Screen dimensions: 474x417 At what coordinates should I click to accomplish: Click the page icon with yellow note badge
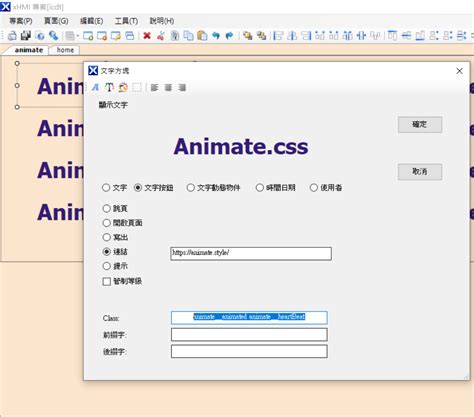click(116, 35)
